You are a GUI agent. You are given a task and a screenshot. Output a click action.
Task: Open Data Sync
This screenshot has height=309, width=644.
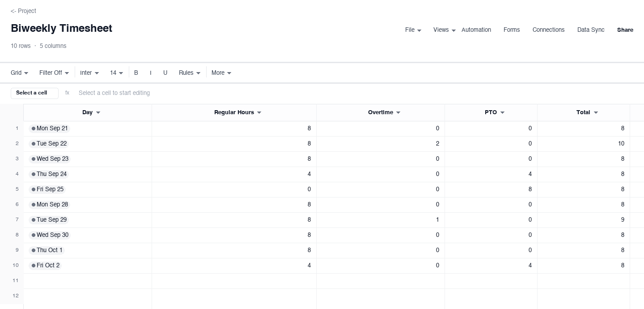point(591,30)
